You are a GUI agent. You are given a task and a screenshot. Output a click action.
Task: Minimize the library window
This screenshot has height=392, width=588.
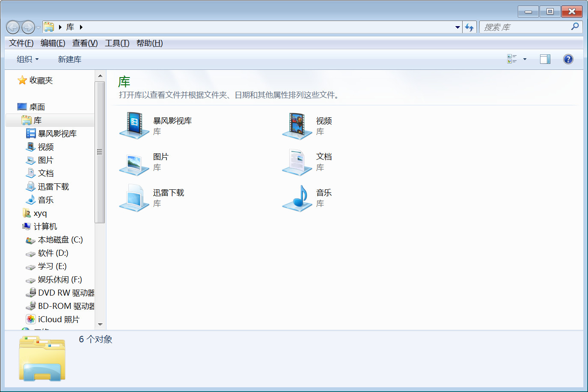pyautogui.click(x=528, y=12)
